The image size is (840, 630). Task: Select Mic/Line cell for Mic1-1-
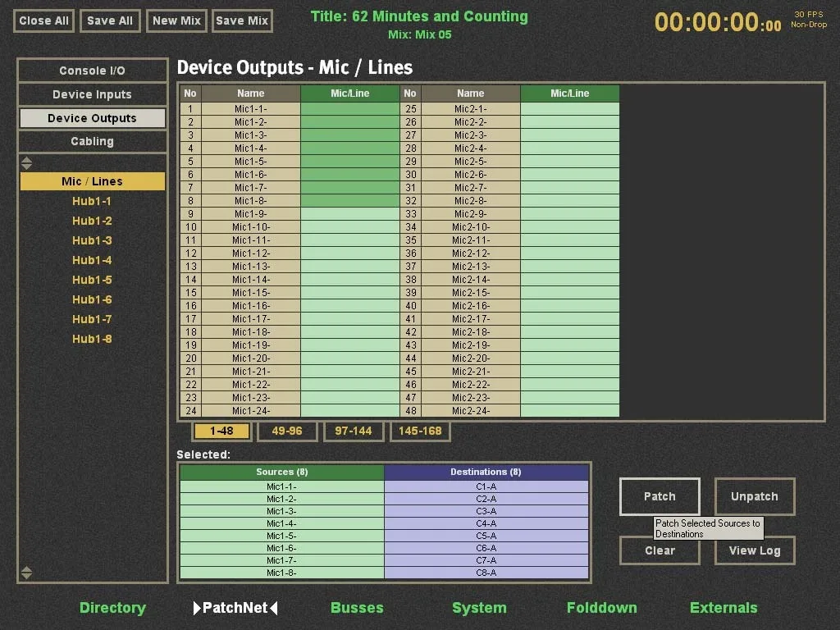(x=349, y=109)
